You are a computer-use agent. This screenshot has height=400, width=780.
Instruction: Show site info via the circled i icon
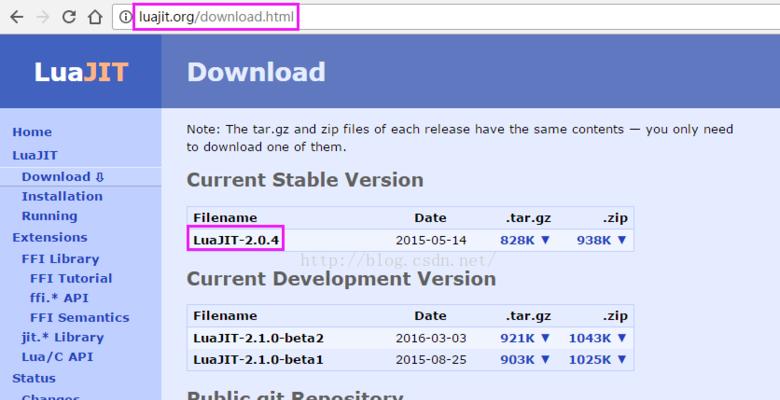(x=125, y=17)
